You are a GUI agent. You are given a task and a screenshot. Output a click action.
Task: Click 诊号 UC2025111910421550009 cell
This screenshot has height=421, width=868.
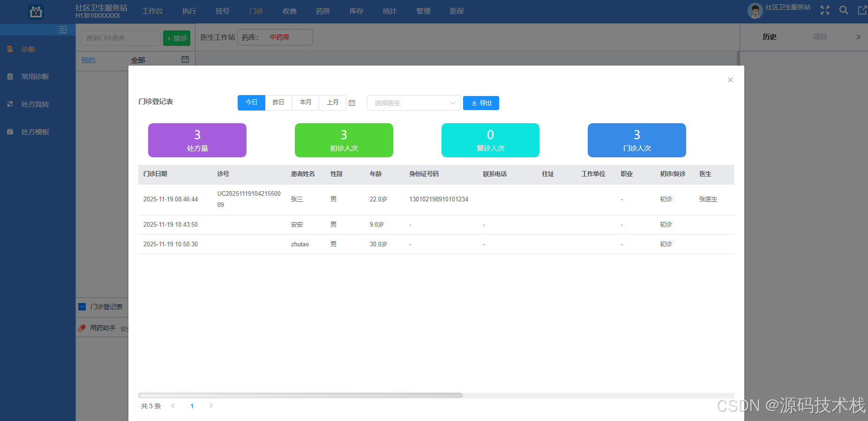click(249, 199)
